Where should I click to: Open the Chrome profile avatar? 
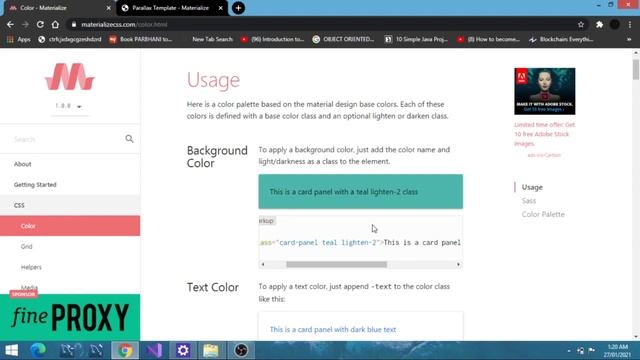point(615,24)
